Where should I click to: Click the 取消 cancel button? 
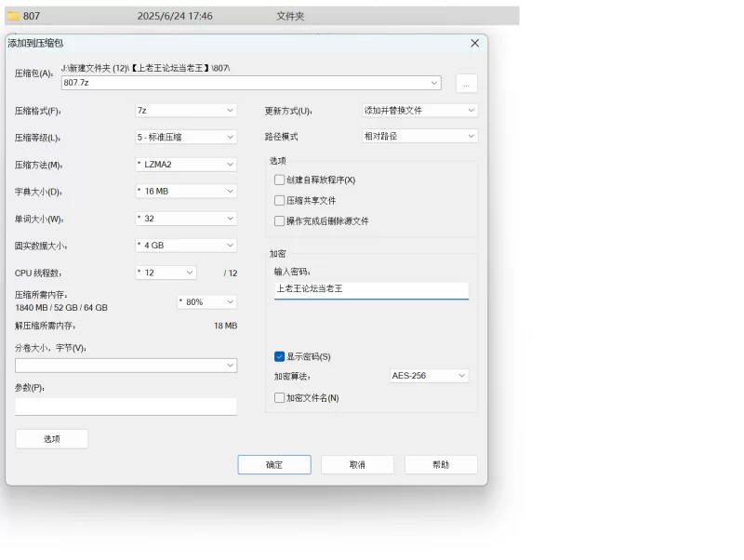(x=357, y=464)
